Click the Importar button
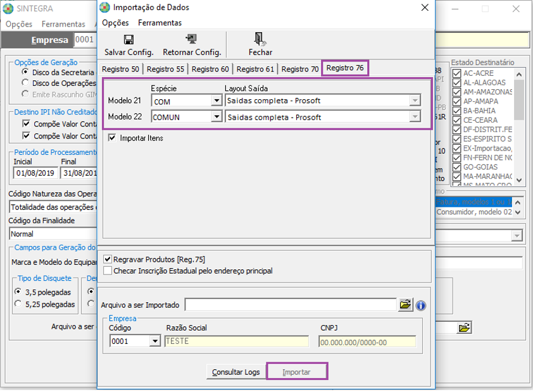The width and height of the screenshot is (533, 392). click(x=296, y=372)
